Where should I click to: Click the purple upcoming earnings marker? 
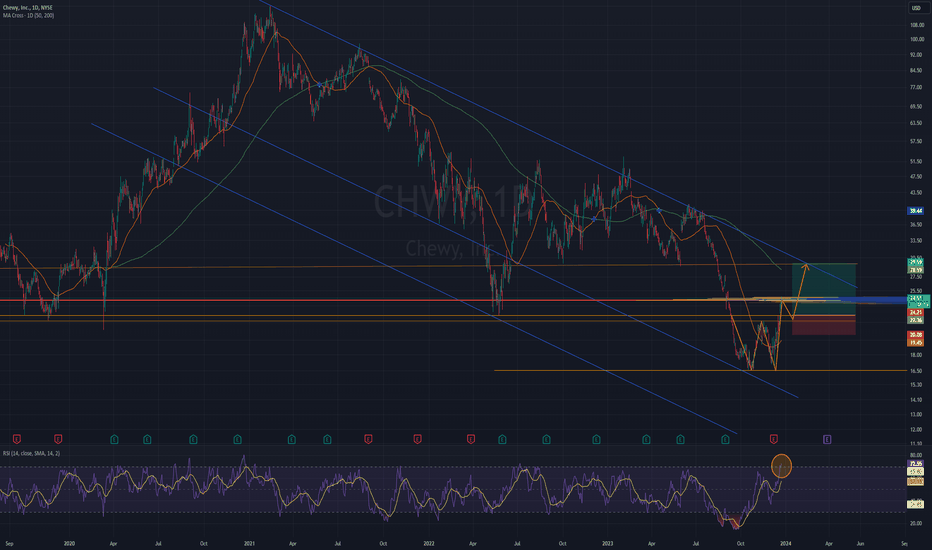pos(827,439)
